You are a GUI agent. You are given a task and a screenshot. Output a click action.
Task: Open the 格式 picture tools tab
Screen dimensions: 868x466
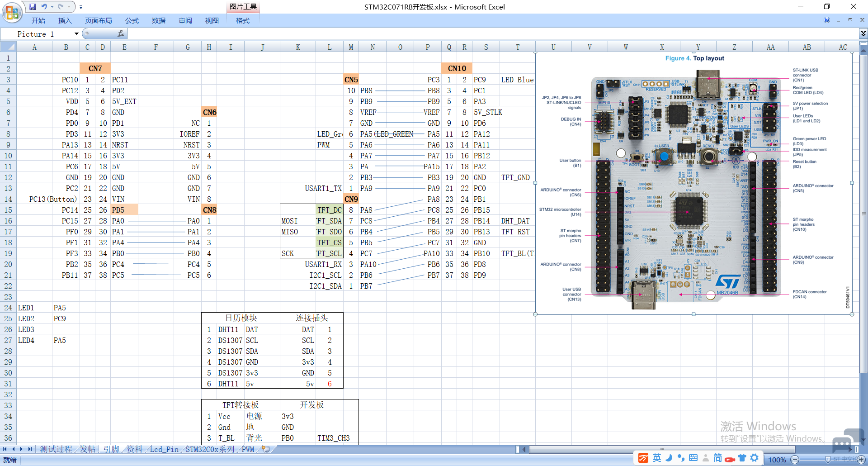(243, 21)
